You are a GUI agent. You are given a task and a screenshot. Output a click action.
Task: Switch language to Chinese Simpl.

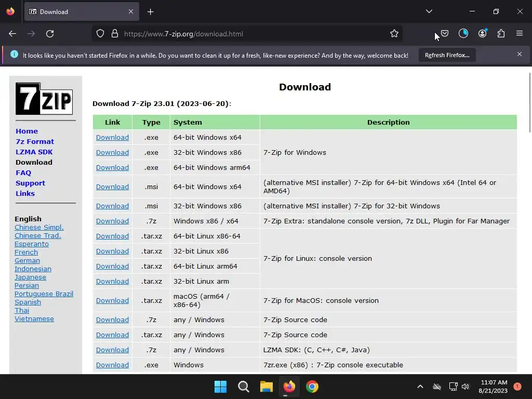(39, 228)
